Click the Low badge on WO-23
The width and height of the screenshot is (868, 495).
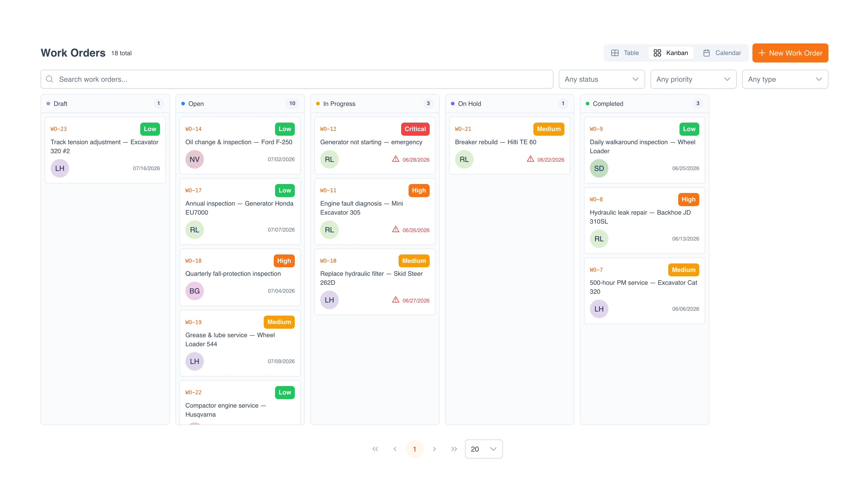(x=150, y=129)
